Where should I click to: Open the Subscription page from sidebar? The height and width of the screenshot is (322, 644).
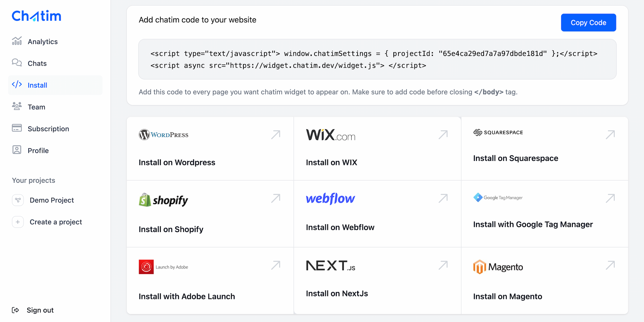coord(48,129)
